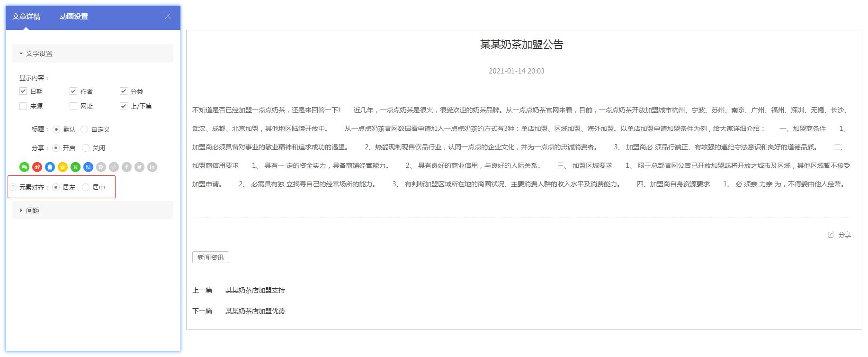
Task: Select 自定义 radio for 标题
Action: (84, 129)
